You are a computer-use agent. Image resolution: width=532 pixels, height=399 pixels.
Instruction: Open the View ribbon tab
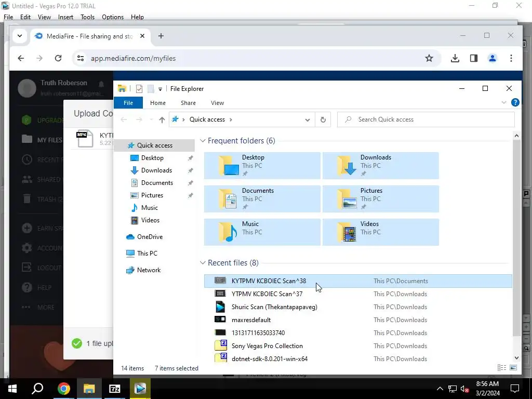tap(218, 103)
